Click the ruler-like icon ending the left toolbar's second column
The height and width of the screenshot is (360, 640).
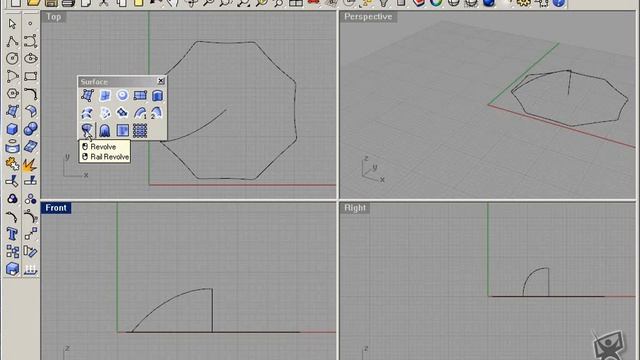(x=30, y=269)
